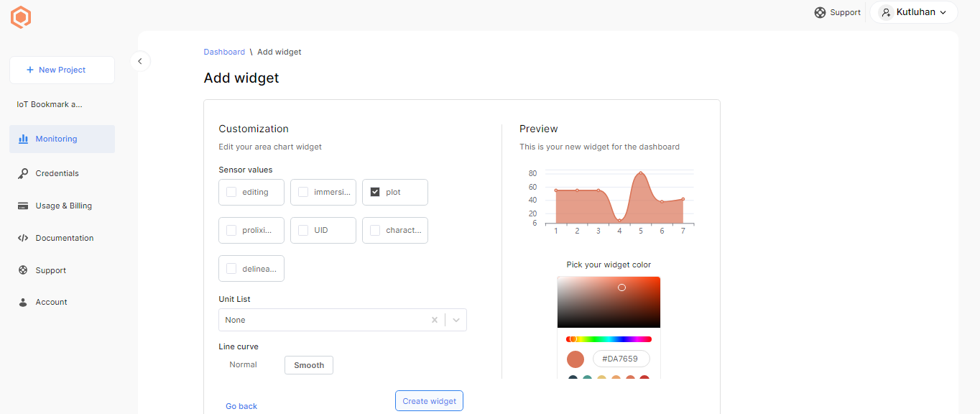Click the Dashboard breadcrumb link
The image size is (980, 414).
224,51
